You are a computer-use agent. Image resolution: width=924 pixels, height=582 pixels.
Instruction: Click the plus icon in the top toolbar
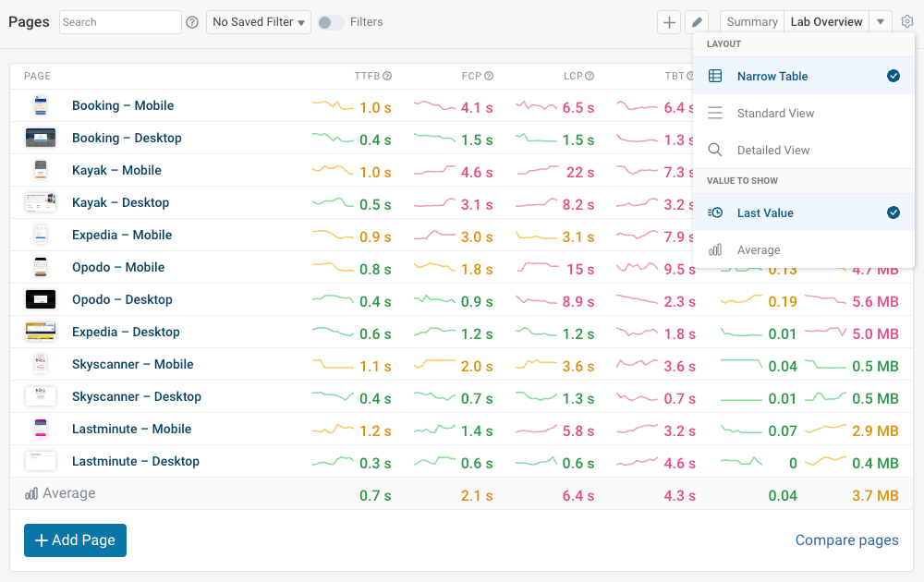point(669,22)
